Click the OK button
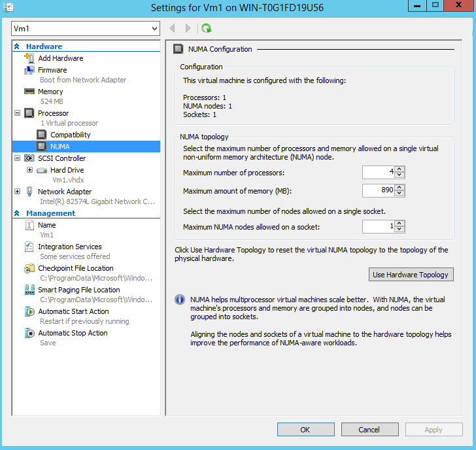Screen dimensions: 476x450 pos(306,429)
